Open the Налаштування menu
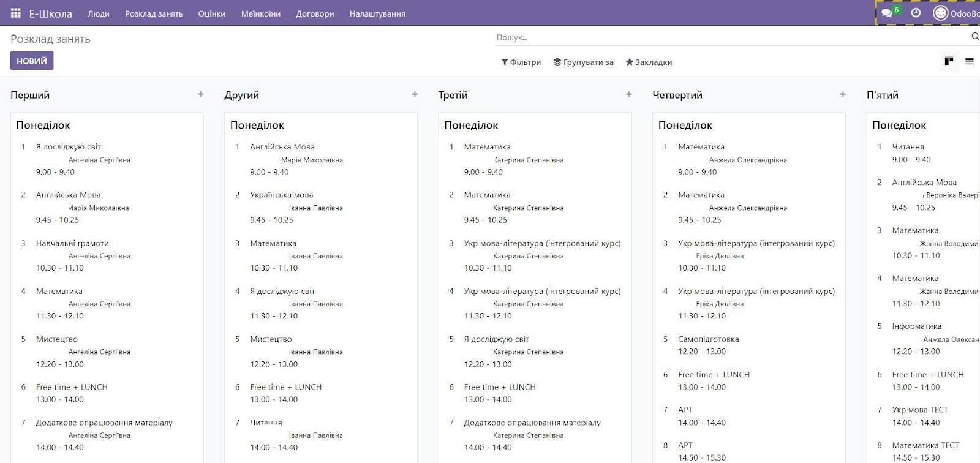Viewport: 980px width, 463px height. 377,13
